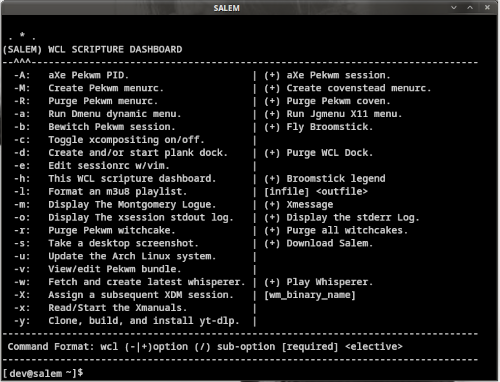
Task: Click the terminal prompt after dev@salem
Action: [x=43, y=373]
